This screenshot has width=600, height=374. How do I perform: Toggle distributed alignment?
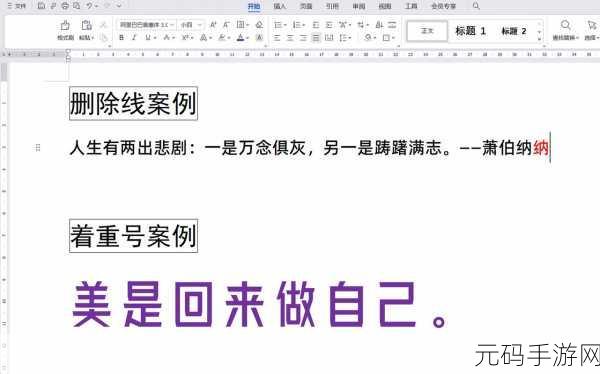[329, 38]
